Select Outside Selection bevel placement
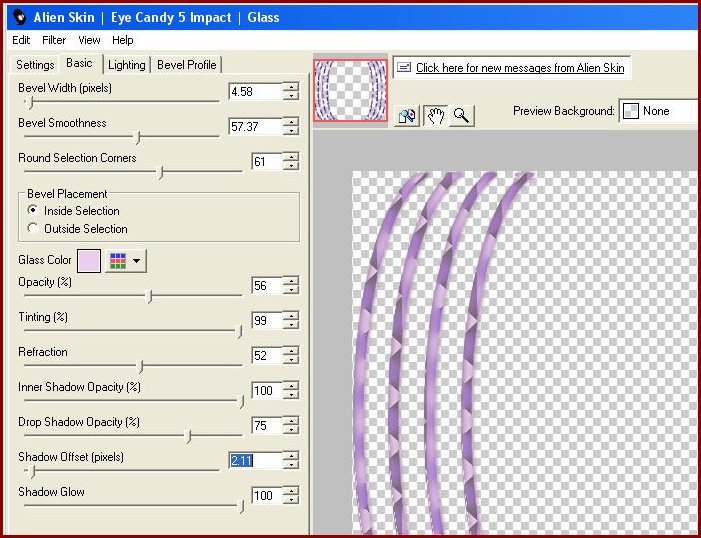Viewport: 701px width, 538px height. (77, 229)
